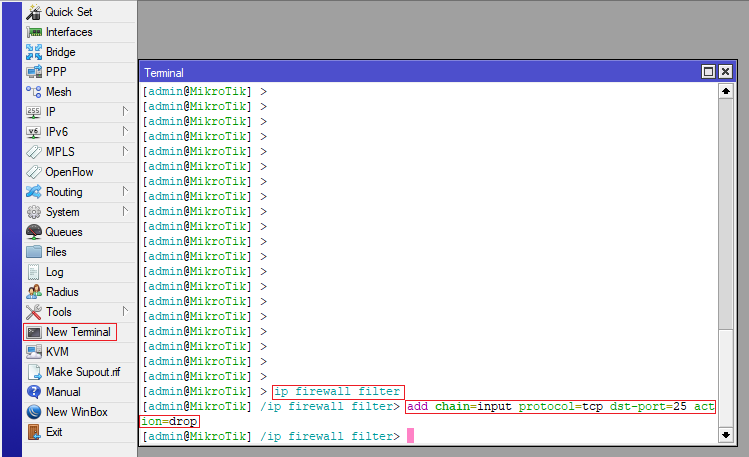Open the Queues menu entry
The image size is (749, 457).
point(64,232)
